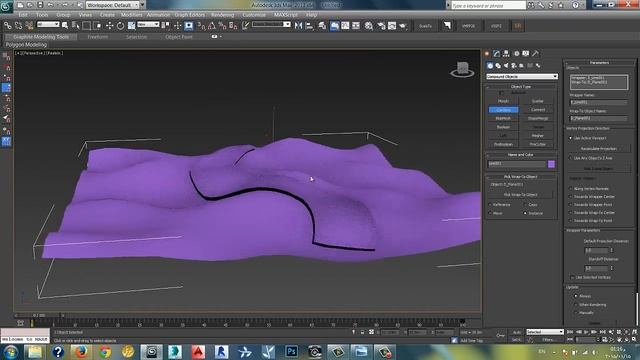Viewport: 640px width, 360px height.
Task: Open the Create command panel tab
Action: tap(487, 53)
